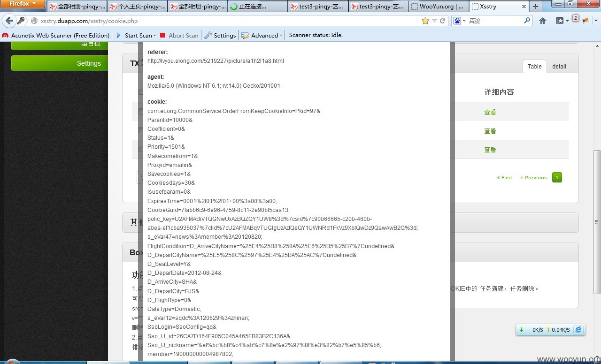Click the 'Scanner status: Idle.' text
This screenshot has width=601, height=364.
pyautogui.click(x=316, y=35)
